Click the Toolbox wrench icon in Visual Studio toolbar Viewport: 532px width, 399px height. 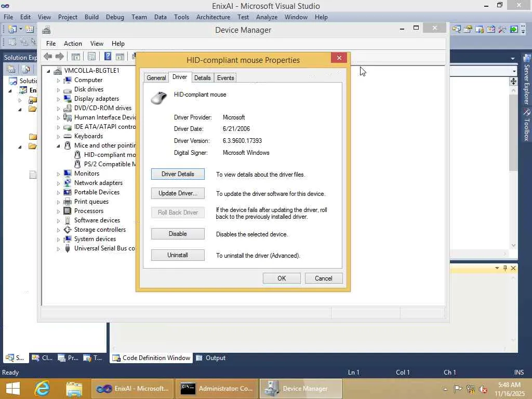coord(502,30)
